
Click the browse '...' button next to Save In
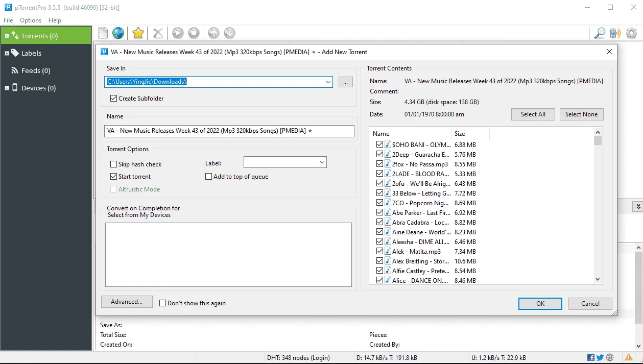pyautogui.click(x=345, y=82)
